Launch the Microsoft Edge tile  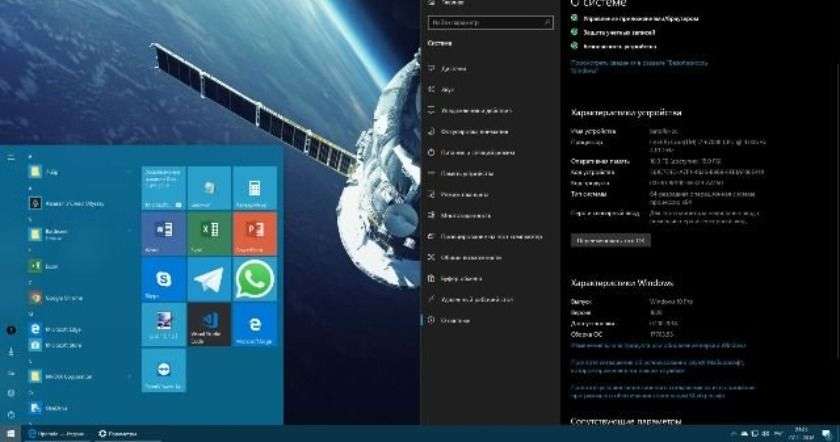[x=254, y=325]
